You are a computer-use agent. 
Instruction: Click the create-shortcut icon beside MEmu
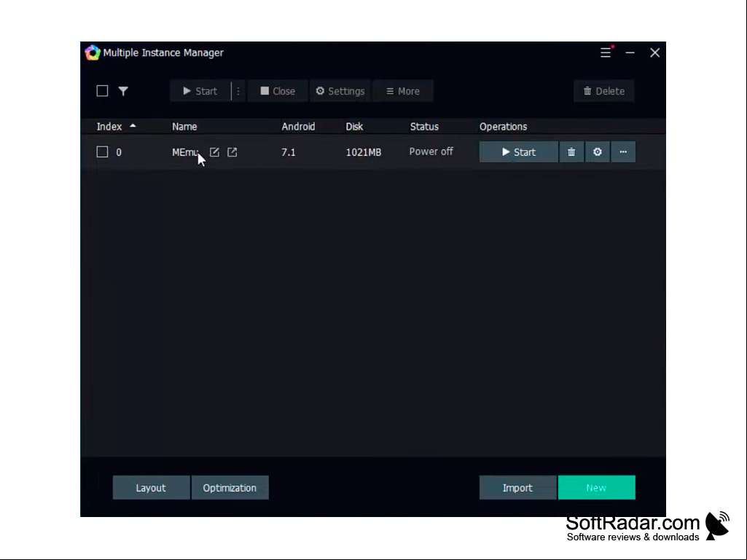(x=232, y=152)
